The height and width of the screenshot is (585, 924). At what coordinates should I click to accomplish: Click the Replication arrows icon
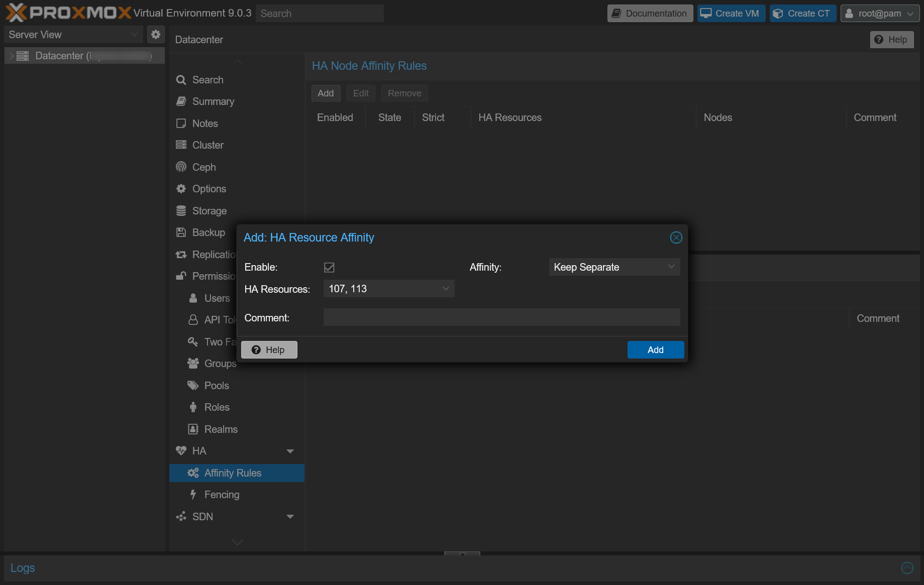point(181,255)
